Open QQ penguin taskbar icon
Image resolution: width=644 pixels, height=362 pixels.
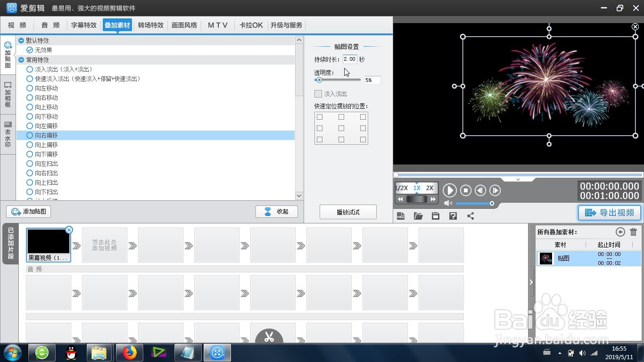click(x=71, y=353)
